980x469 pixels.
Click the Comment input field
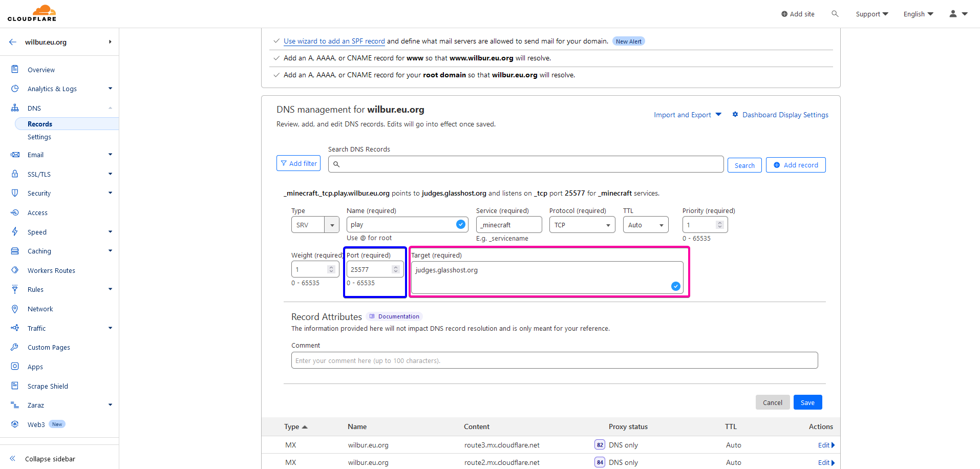[555, 360]
